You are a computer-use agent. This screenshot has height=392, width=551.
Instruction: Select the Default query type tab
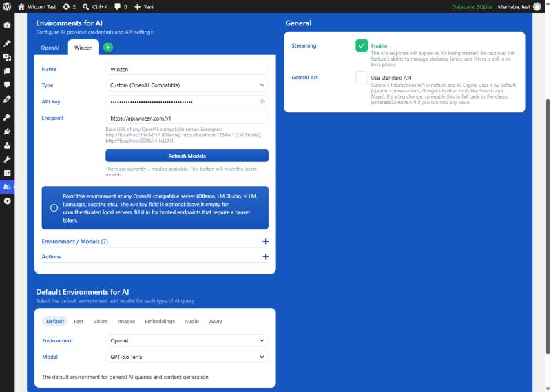click(x=55, y=321)
